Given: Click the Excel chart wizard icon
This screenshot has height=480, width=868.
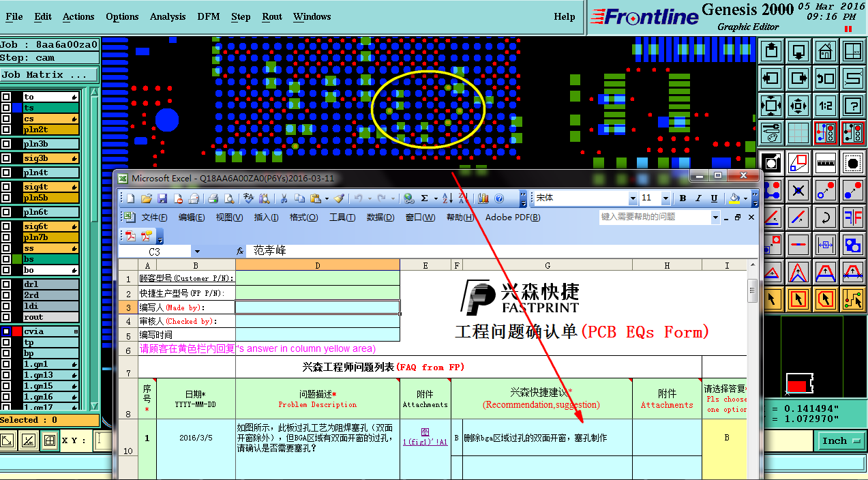Looking at the screenshot, I should [483, 198].
